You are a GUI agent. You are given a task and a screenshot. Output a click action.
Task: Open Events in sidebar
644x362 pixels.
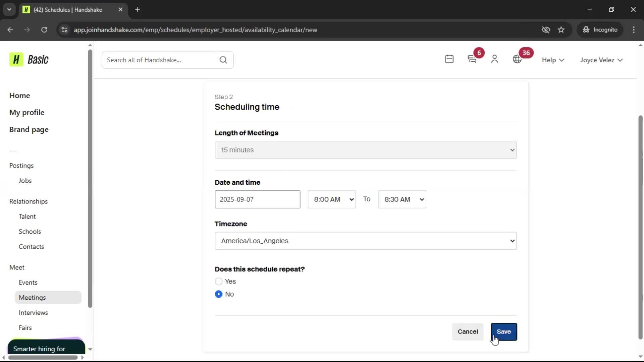[x=28, y=283]
